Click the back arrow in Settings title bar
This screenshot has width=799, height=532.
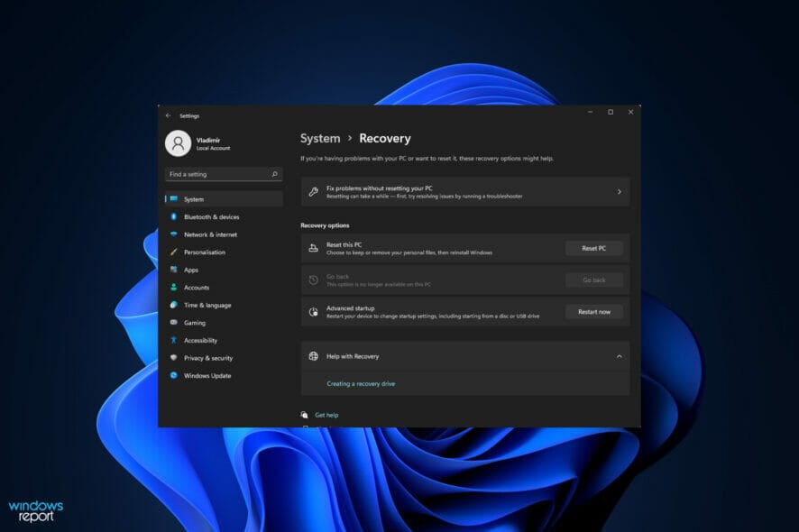point(168,115)
